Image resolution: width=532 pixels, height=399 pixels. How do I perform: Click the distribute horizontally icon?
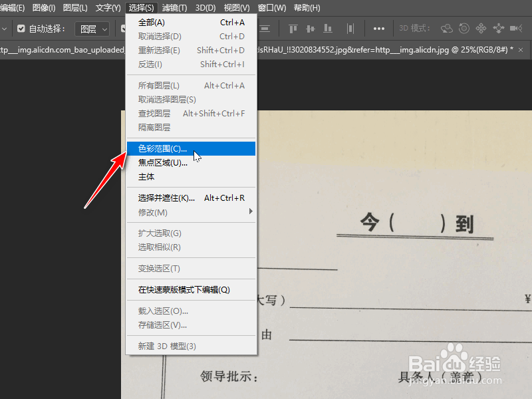350,29
